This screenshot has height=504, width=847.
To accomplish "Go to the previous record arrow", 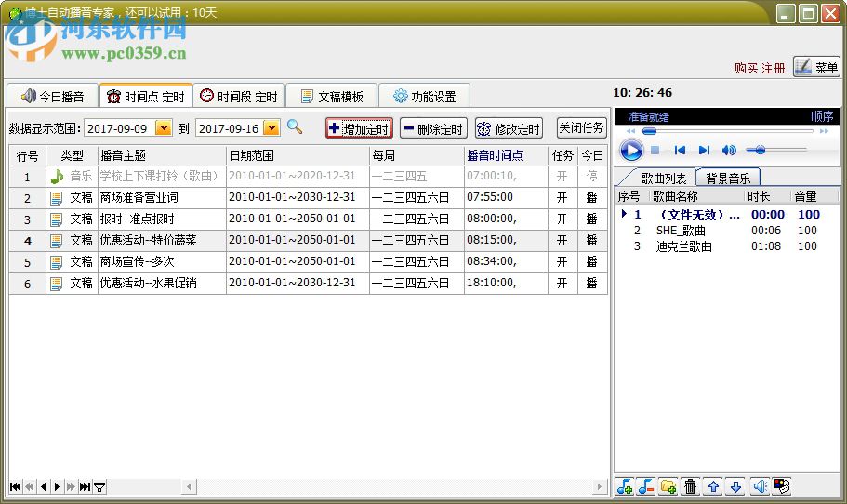I will click(x=44, y=486).
